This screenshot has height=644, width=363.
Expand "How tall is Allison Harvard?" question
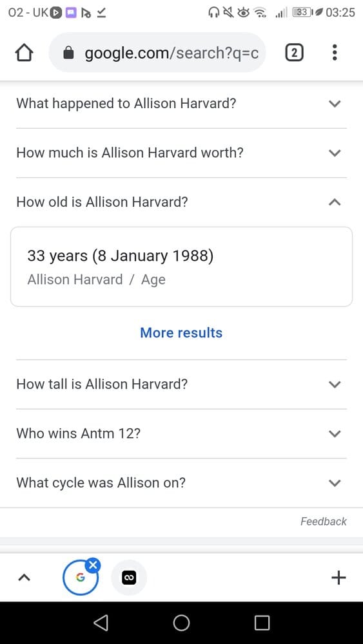pos(181,384)
